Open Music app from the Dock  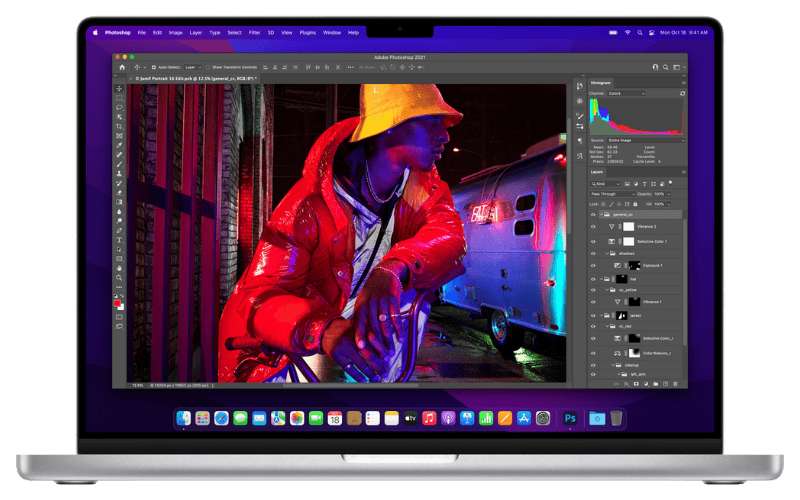(429, 418)
